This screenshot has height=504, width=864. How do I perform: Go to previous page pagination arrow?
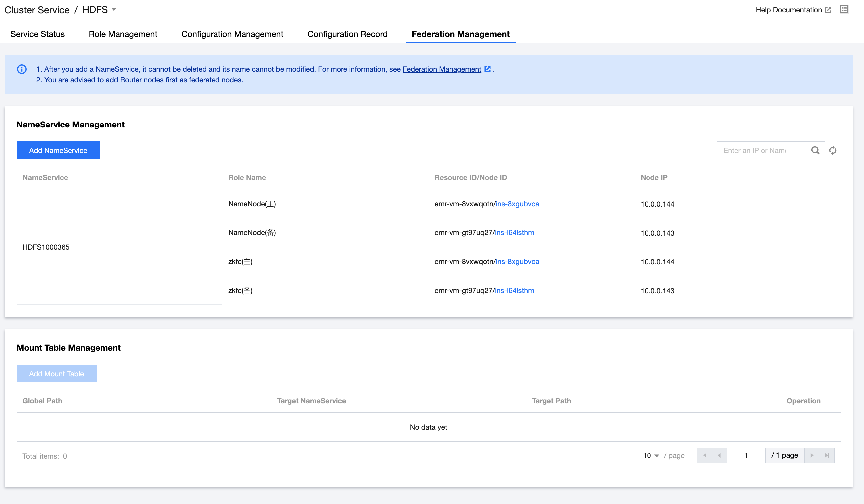[719, 455]
